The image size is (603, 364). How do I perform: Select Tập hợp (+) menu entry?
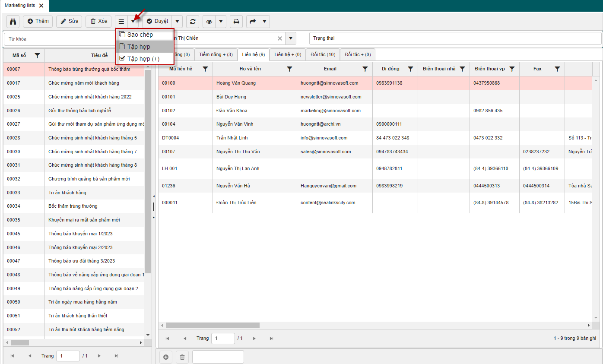tap(145, 59)
